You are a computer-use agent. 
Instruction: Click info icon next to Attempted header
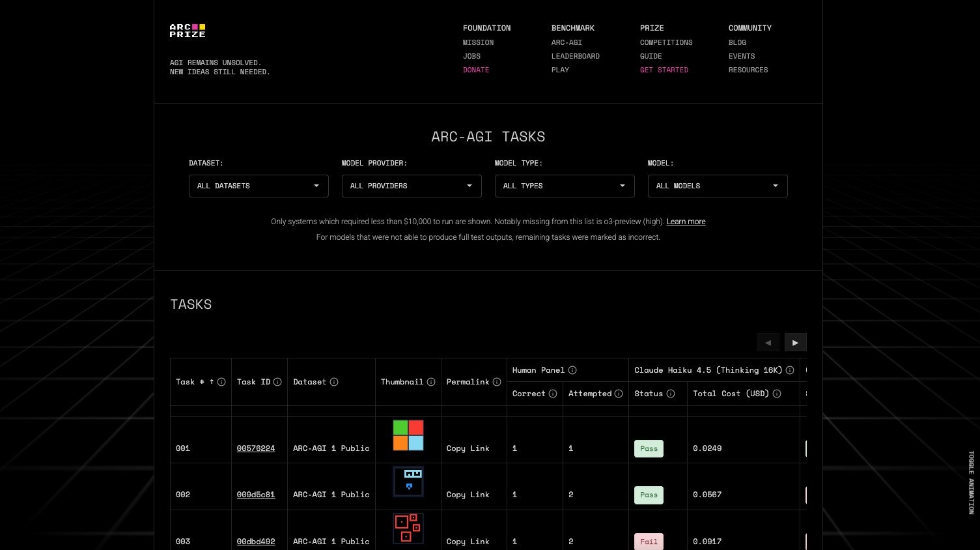pyautogui.click(x=619, y=394)
